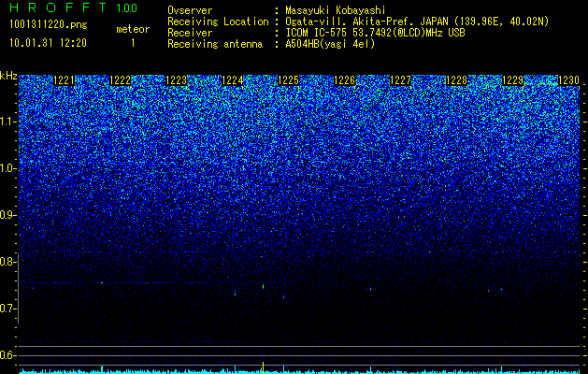This screenshot has height=374, width=588.
Task: Click the date stamp 10.01.31 12:20
Action: coord(48,43)
